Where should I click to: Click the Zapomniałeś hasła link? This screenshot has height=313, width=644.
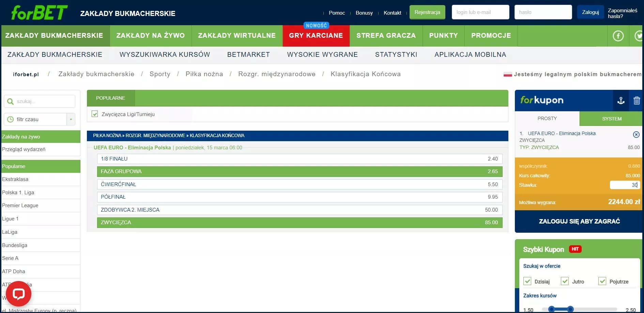(x=623, y=13)
